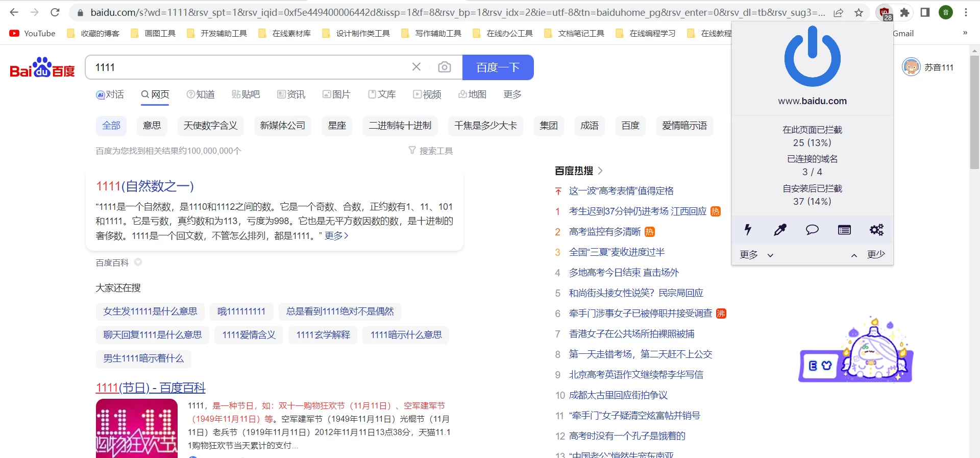Open Chrome three-dot menu

click(x=966, y=12)
